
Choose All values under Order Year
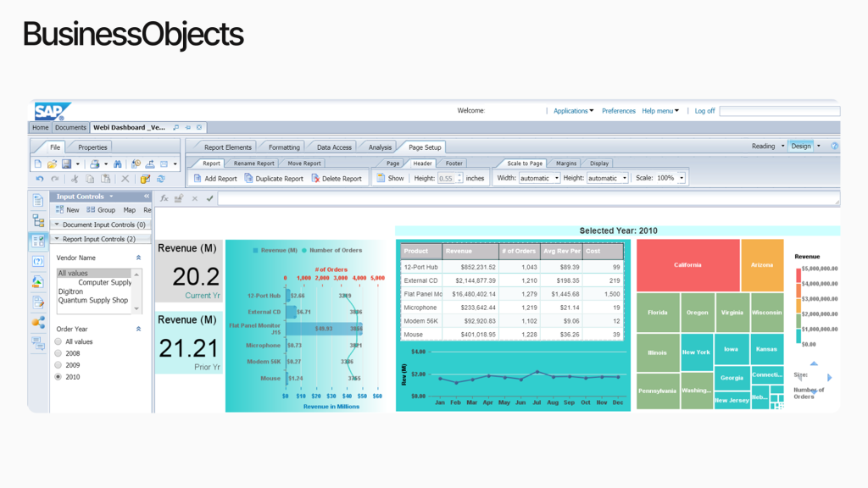click(x=58, y=341)
